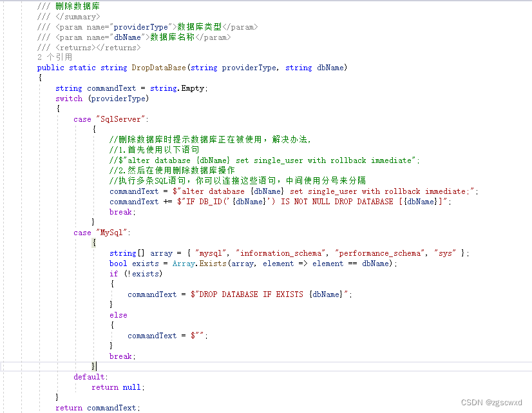Click 'string providerType' parameter in signature
The height and width of the screenshot is (413, 532).
pyautogui.click(x=233, y=68)
